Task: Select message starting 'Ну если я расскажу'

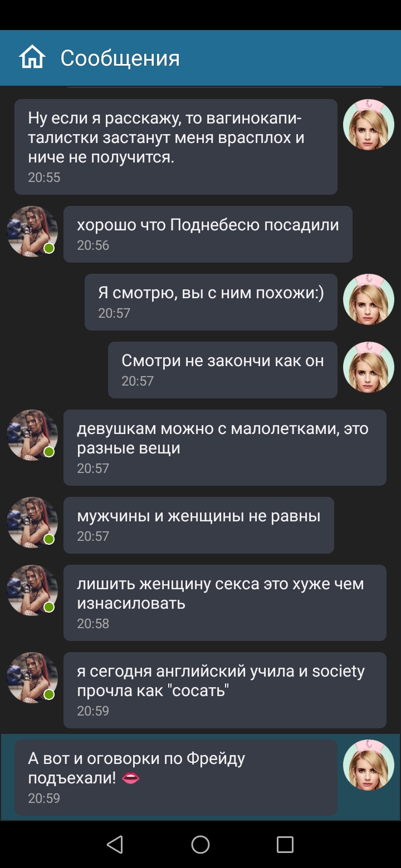Action: 176,147
